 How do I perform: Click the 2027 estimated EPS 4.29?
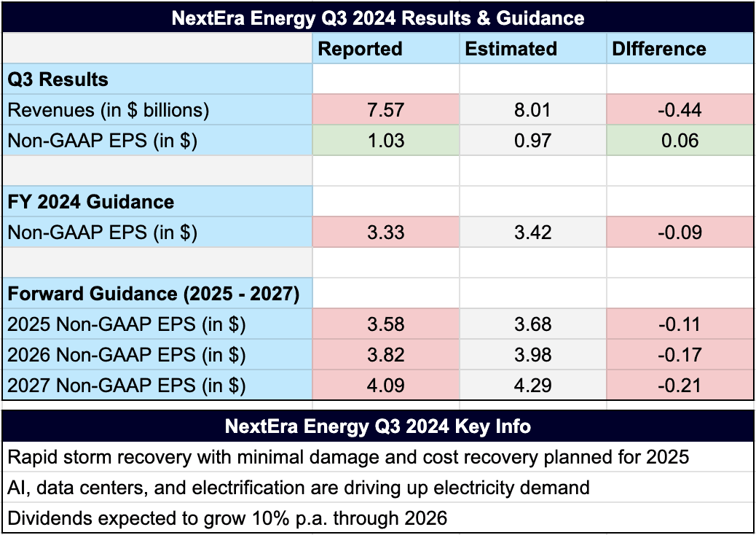(532, 385)
